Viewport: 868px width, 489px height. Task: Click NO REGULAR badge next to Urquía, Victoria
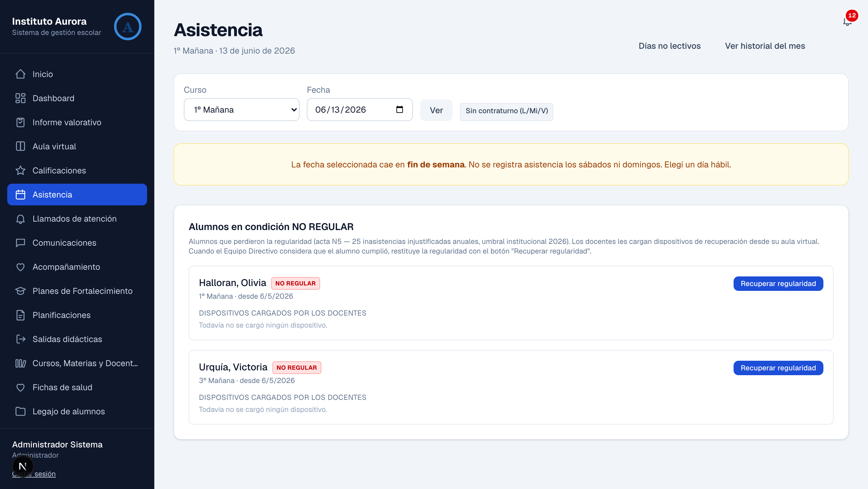coord(297,368)
